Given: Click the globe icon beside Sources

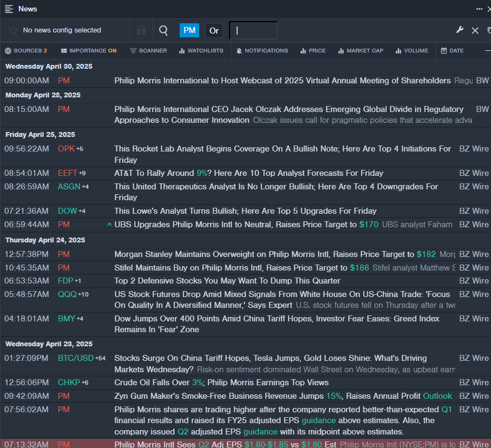Looking at the screenshot, I should (8, 51).
